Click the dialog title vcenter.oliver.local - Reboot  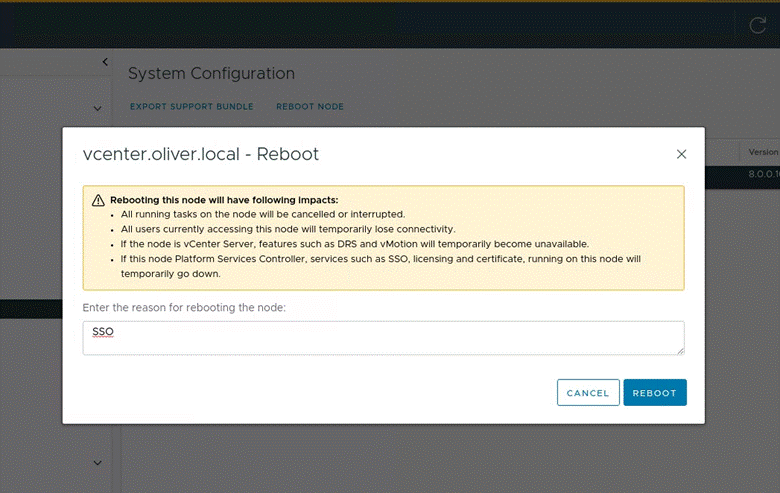click(200, 154)
